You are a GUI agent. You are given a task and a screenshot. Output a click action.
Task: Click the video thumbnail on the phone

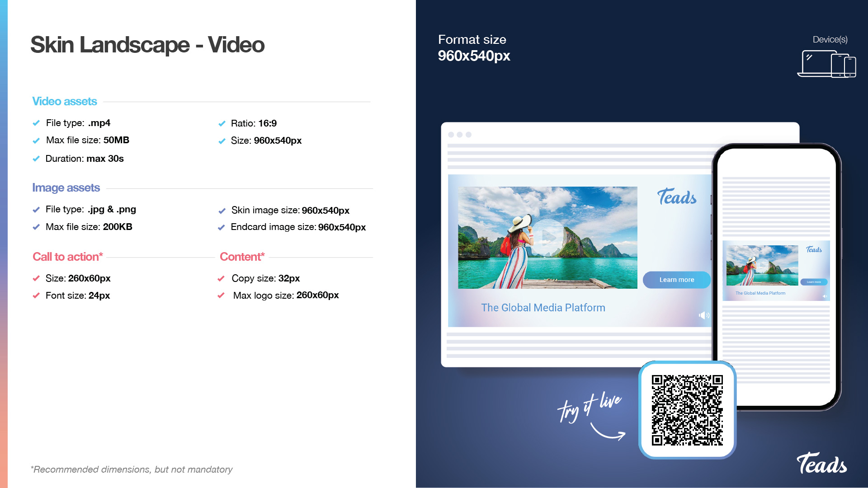(762, 265)
